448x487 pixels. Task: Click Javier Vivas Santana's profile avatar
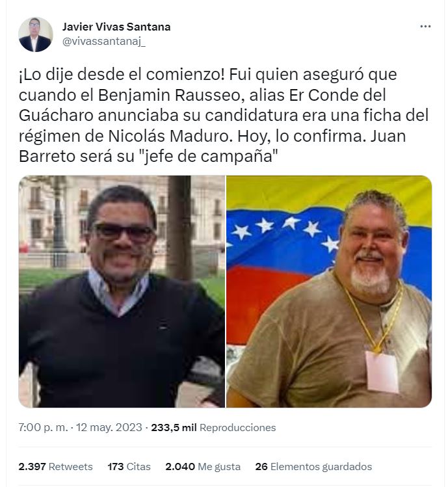coord(35,34)
